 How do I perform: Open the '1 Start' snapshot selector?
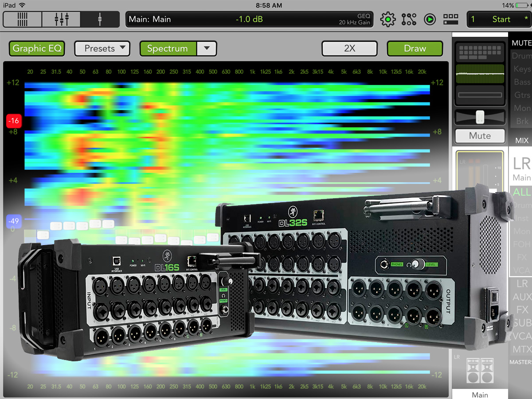tap(499, 20)
